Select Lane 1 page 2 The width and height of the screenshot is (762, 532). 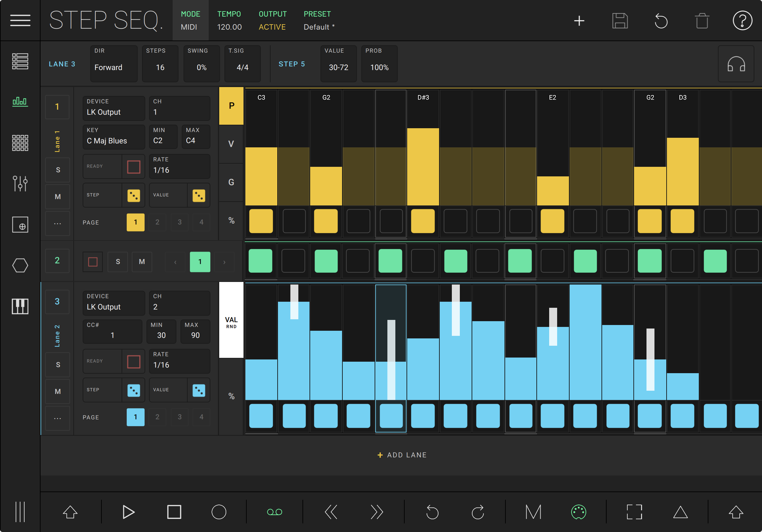click(x=157, y=222)
